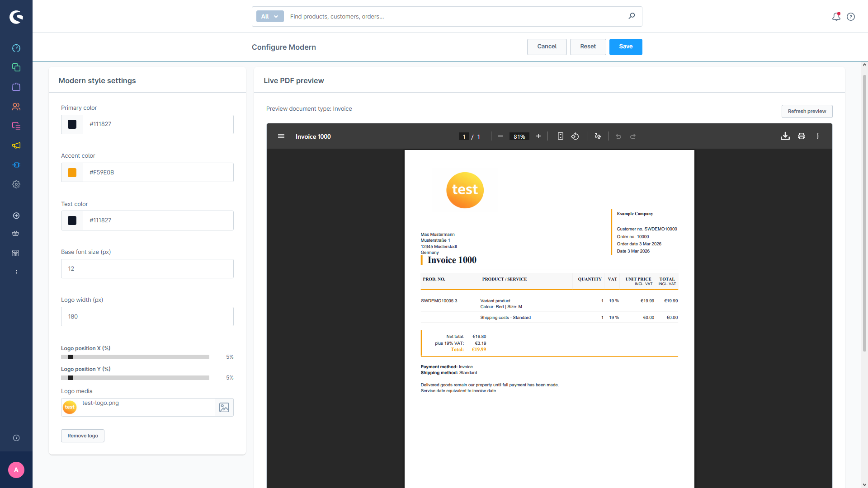Rotate the PDF page counterclockwise

point(575,136)
